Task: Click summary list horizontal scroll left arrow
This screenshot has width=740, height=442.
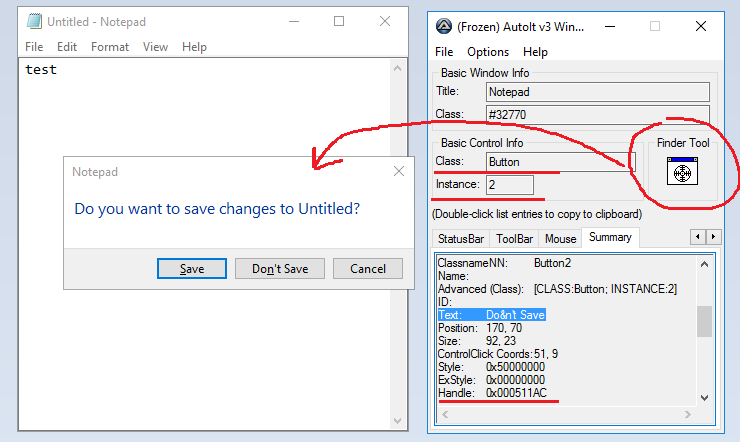Action: (445, 415)
